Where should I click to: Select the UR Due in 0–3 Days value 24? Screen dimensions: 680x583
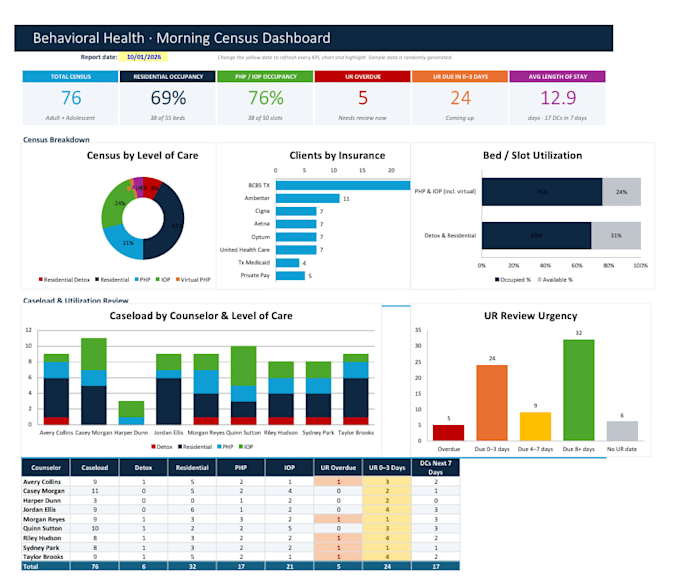[460, 98]
